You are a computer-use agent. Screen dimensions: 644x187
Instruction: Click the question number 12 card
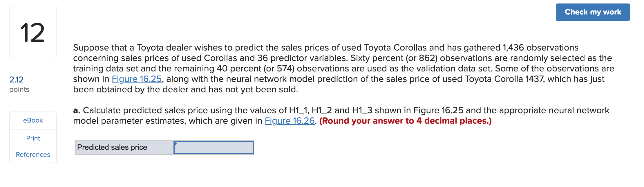pos(32,33)
